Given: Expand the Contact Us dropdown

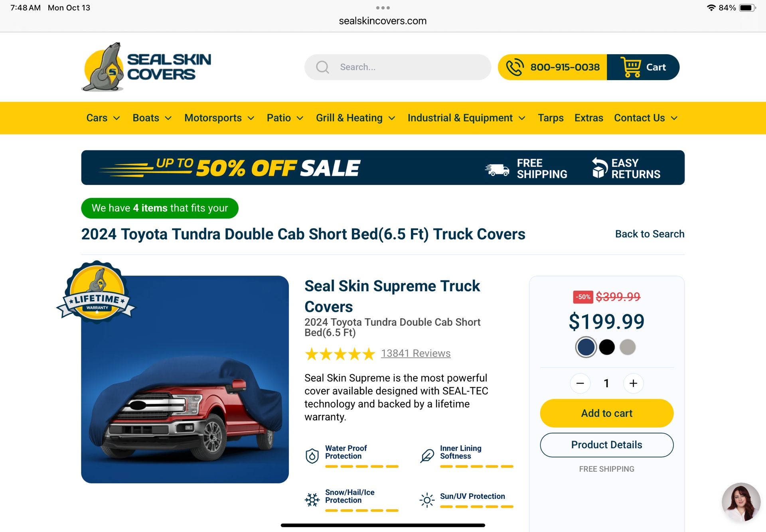Looking at the screenshot, I should (x=646, y=118).
